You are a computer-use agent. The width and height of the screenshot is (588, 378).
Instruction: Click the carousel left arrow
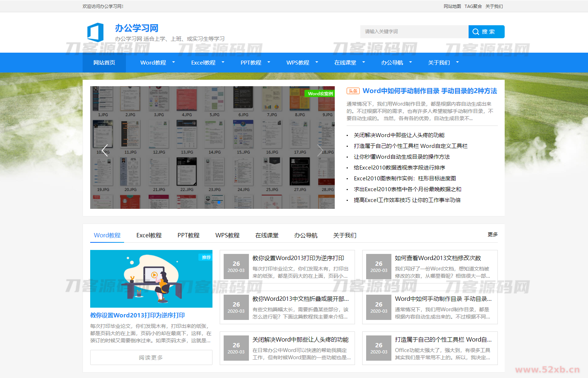105,150
